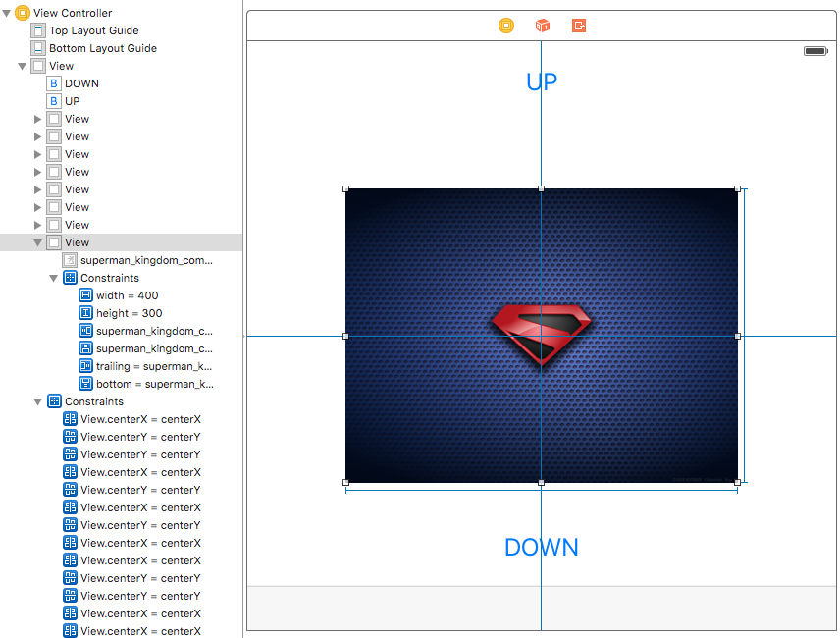840x638 pixels.
Task: Select the bottom = superman constraint
Action: 153,384
